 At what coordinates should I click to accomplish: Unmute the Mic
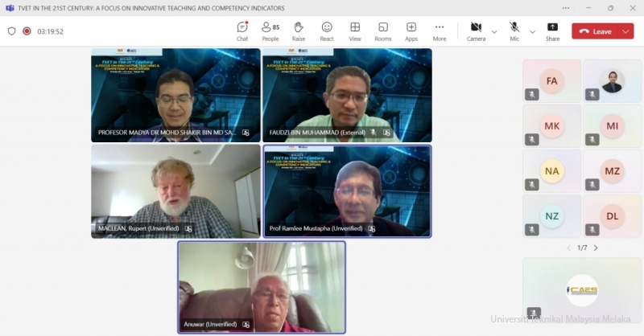(x=514, y=31)
